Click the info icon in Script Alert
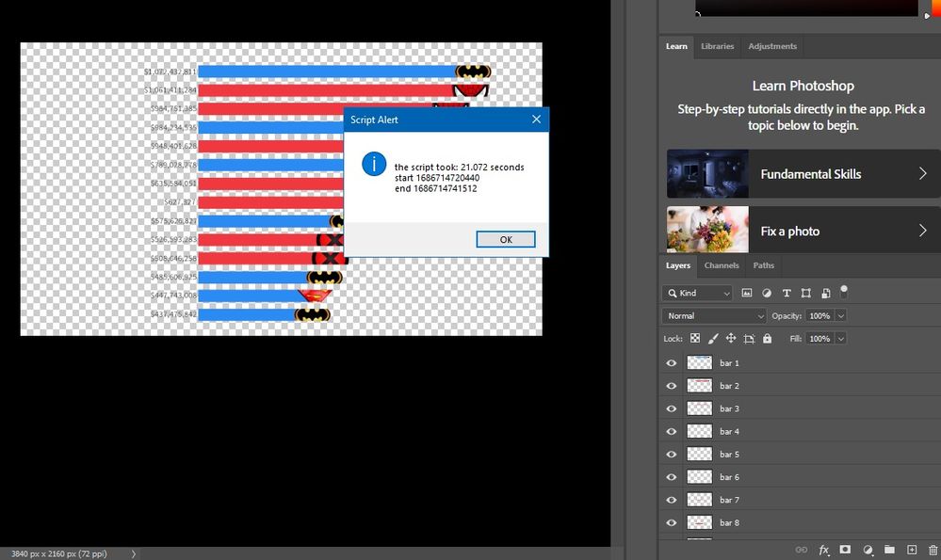Image resolution: width=941 pixels, height=560 pixels. (x=374, y=164)
